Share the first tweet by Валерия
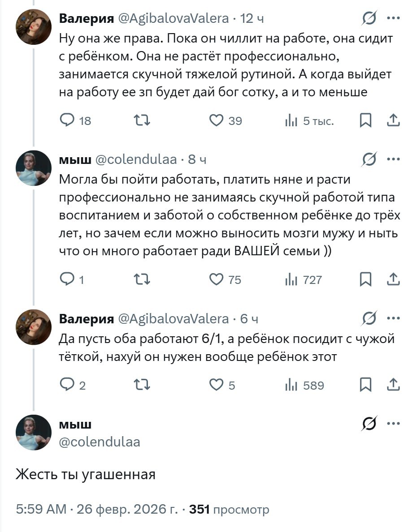 tap(393, 120)
